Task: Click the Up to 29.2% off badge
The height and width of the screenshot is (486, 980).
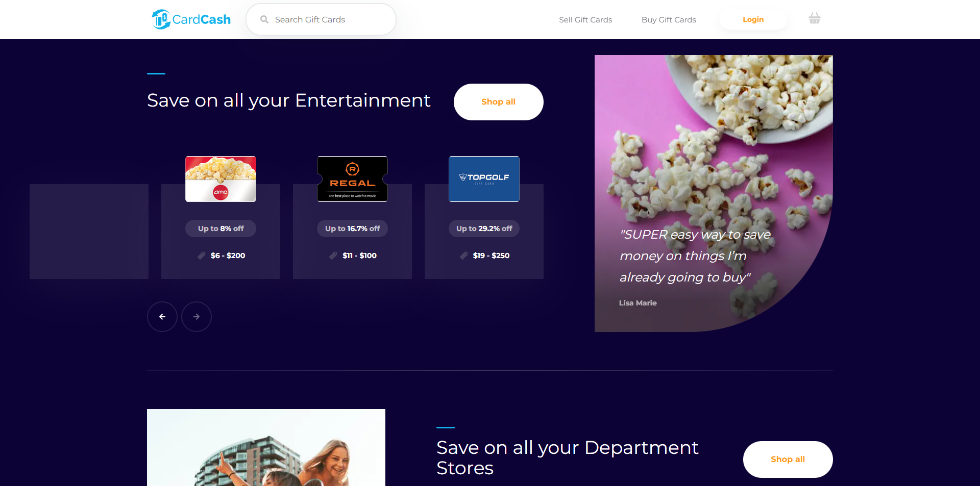Action: coord(484,228)
